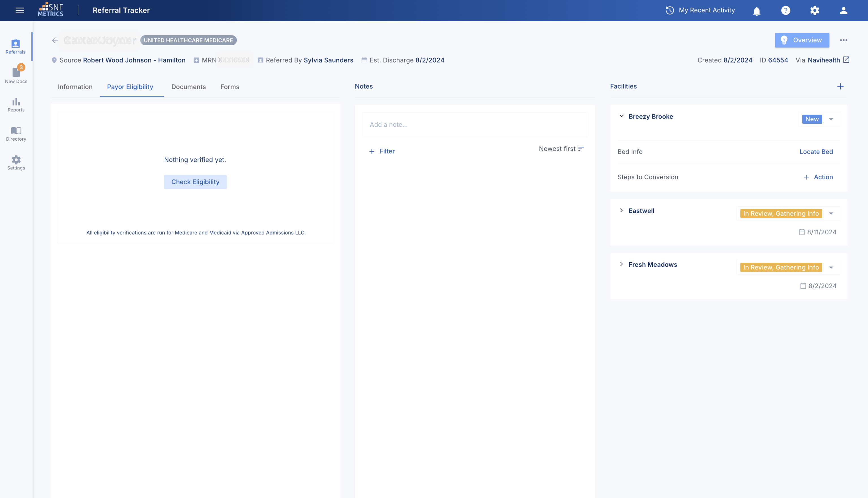Expand the Eastwell facility details
The height and width of the screenshot is (498, 868).
pyautogui.click(x=621, y=210)
